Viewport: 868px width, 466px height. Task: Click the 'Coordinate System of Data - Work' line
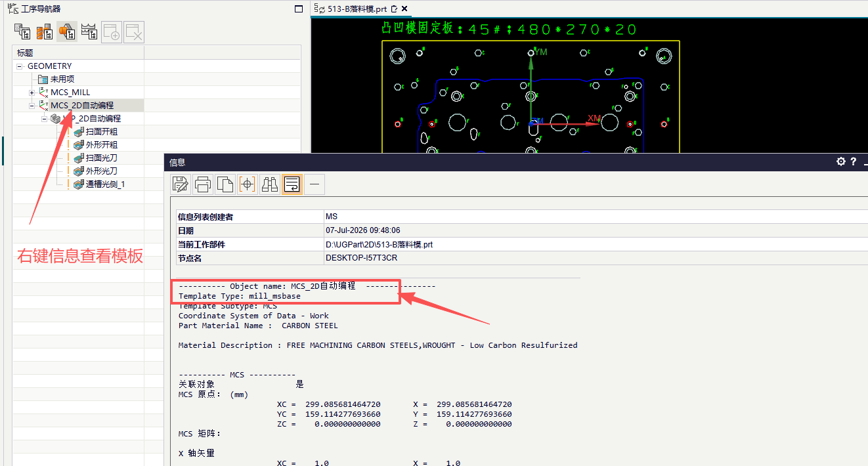(253, 316)
